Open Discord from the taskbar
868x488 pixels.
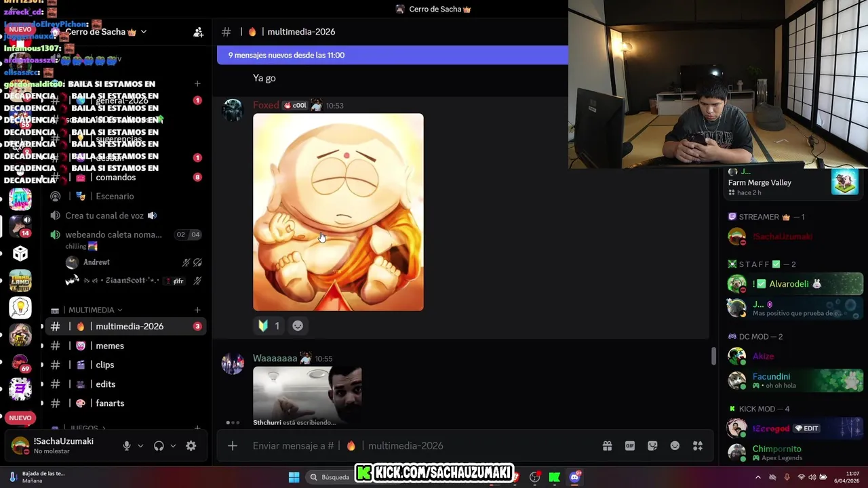[575, 477]
